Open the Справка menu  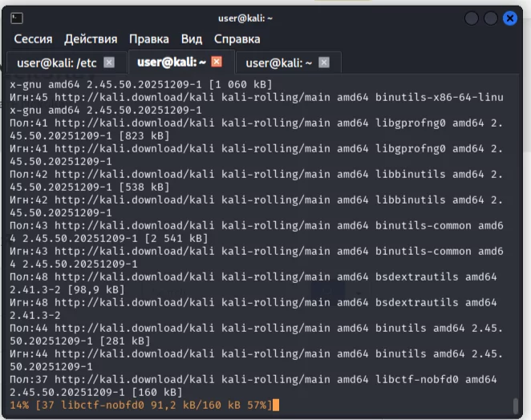[x=237, y=38]
